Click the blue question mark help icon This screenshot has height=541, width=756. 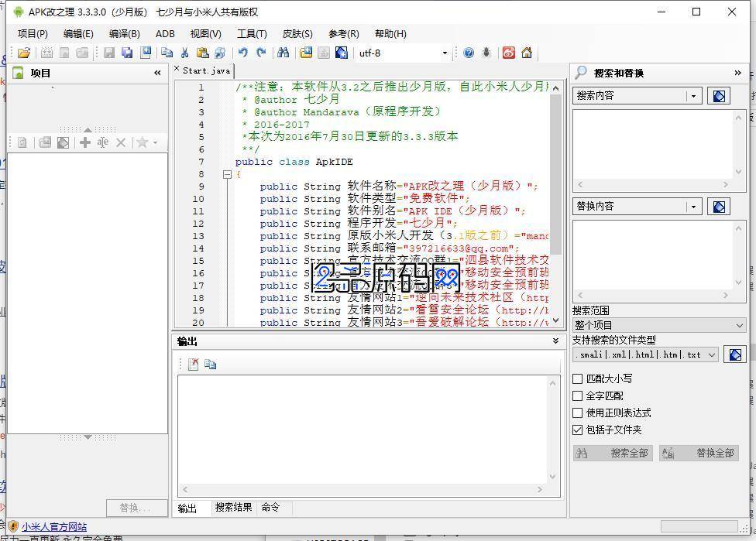coord(469,53)
